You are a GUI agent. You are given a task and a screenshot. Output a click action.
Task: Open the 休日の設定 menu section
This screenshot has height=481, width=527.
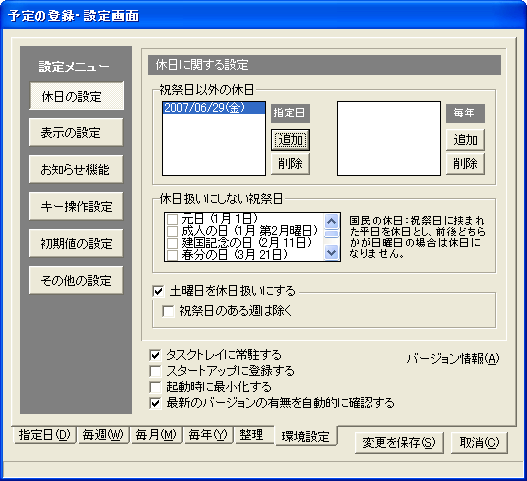76,96
